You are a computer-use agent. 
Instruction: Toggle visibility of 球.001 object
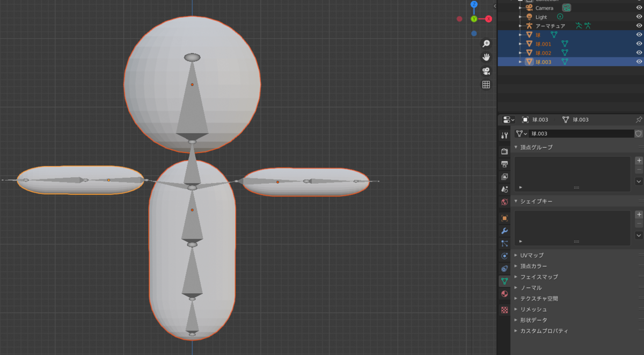point(639,44)
